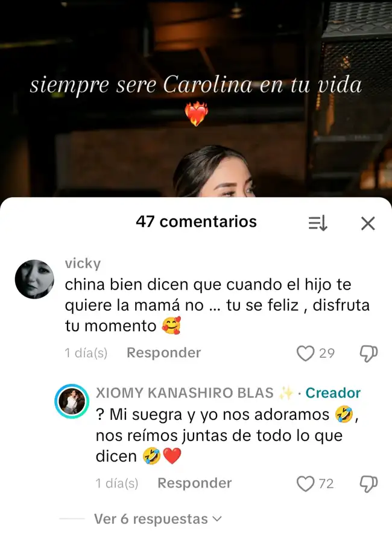
Task: Reply to vicky's comment
Action: pyautogui.click(x=163, y=353)
